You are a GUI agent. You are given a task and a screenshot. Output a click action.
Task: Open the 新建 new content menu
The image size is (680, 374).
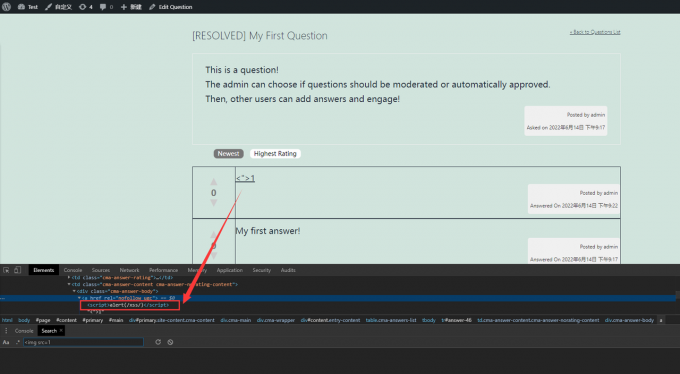point(131,7)
